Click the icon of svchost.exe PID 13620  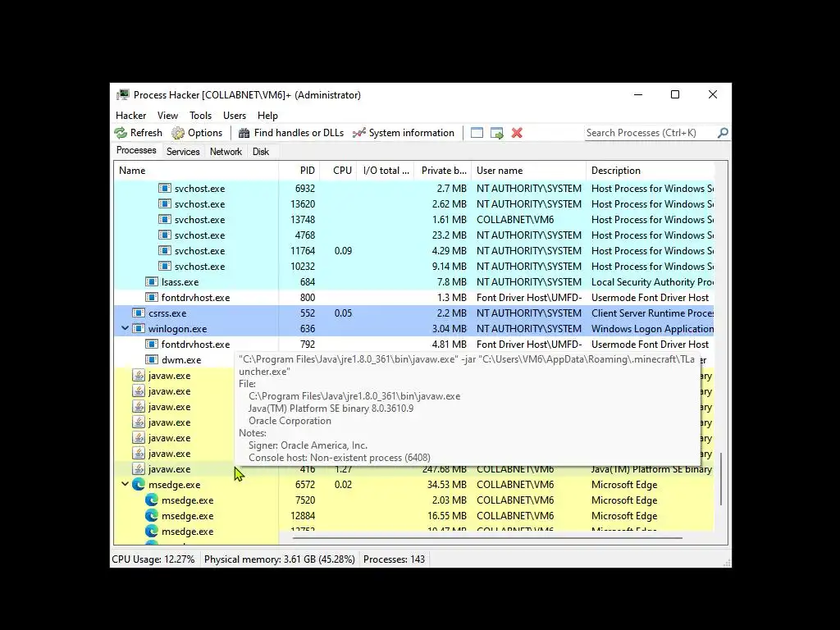[x=164, y=204]
